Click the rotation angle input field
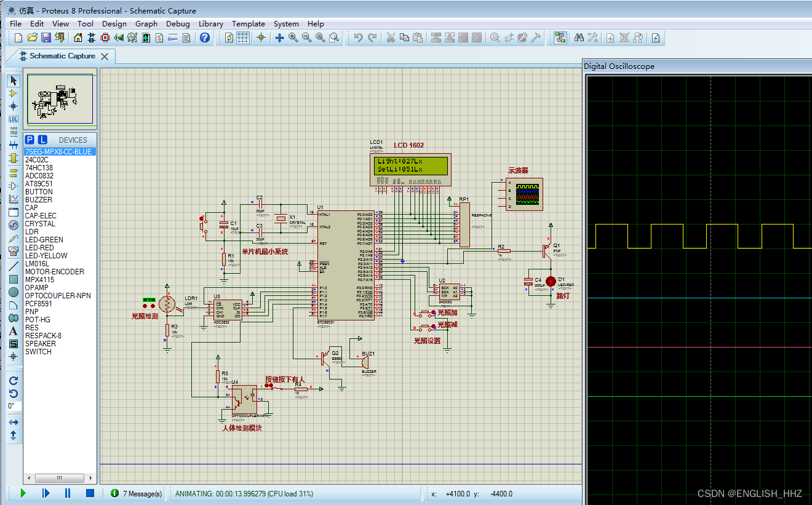812x505 pixels. coord(14,406)
